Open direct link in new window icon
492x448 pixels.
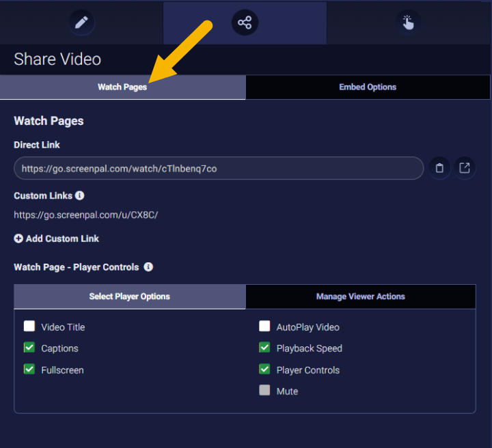[x=465, y=168]
